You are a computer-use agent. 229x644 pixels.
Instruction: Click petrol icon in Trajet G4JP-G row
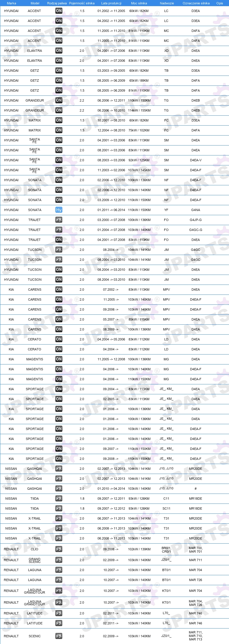pyautogui.click(x=59, y=220)
